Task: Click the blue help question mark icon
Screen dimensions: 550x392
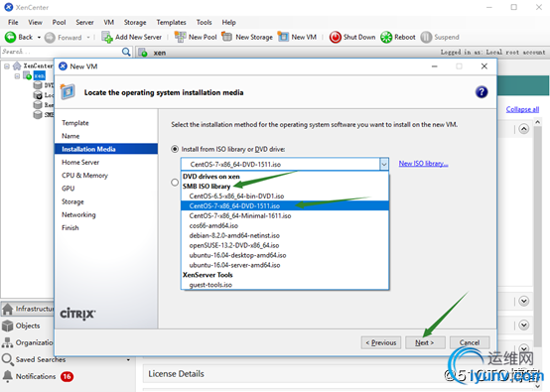Action: (x=481, y=92)
